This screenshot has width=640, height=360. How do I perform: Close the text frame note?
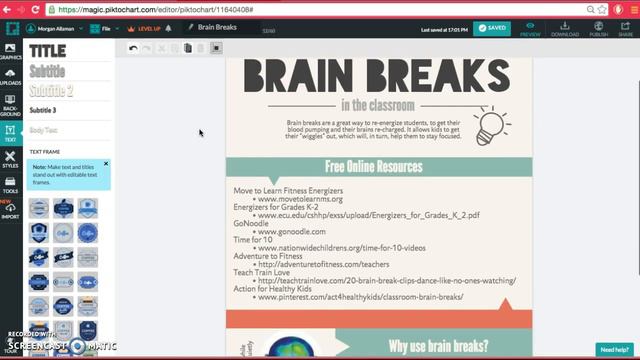click(x=106, y=164)
